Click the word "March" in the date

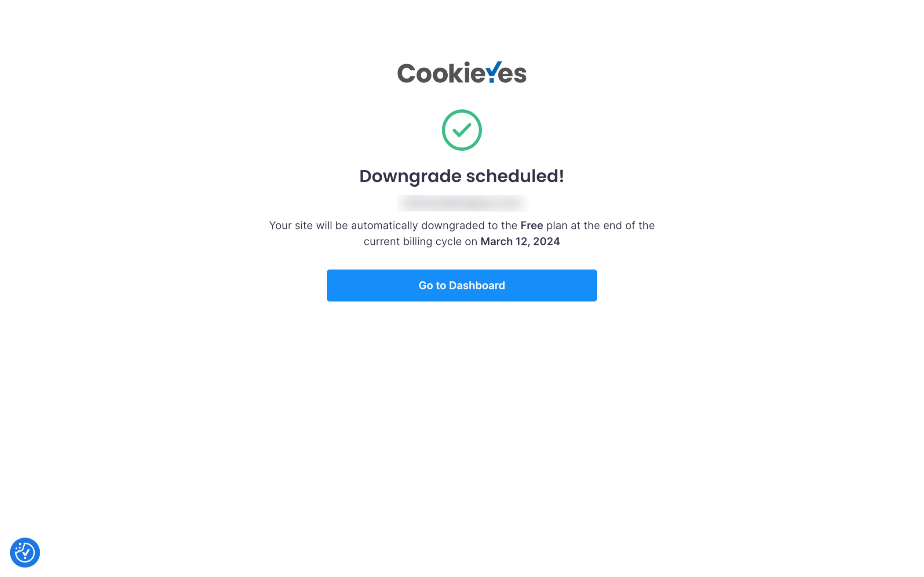(x=496, y=242)
